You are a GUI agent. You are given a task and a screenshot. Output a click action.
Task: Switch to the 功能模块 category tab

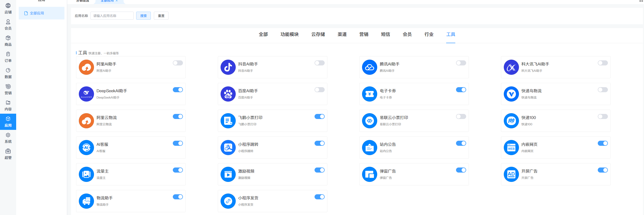290,34
